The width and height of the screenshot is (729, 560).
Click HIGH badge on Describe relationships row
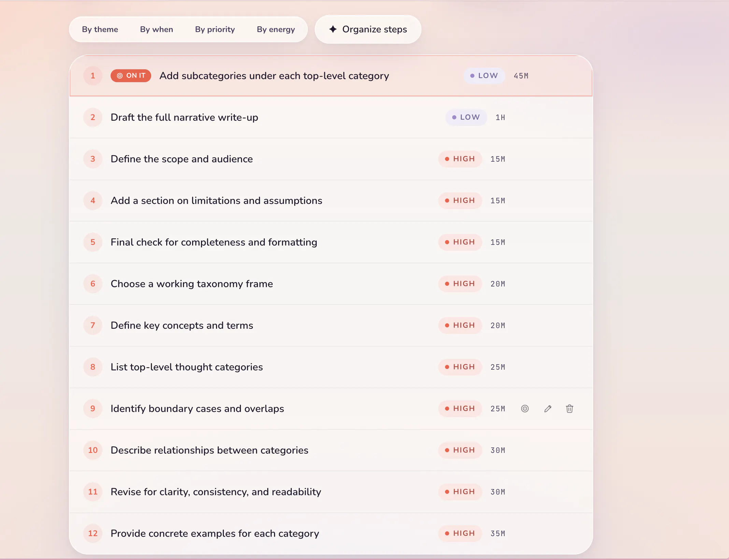460,450
